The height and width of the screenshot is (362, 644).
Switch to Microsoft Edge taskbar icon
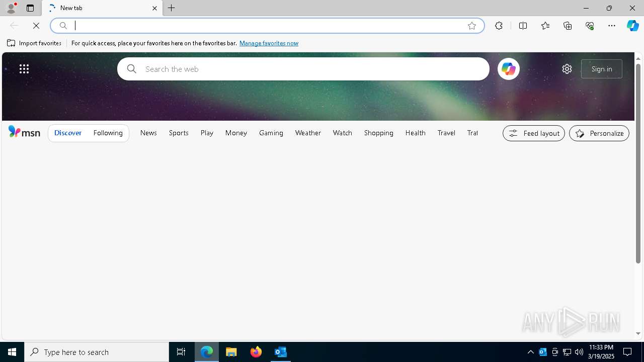pyautogui.click(x=207, y=352)
